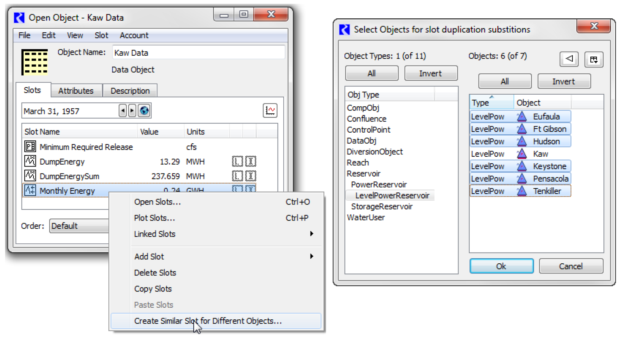
Task: Click the left-pointing triangle icon by Objects
Action: (x=569, y=59)
